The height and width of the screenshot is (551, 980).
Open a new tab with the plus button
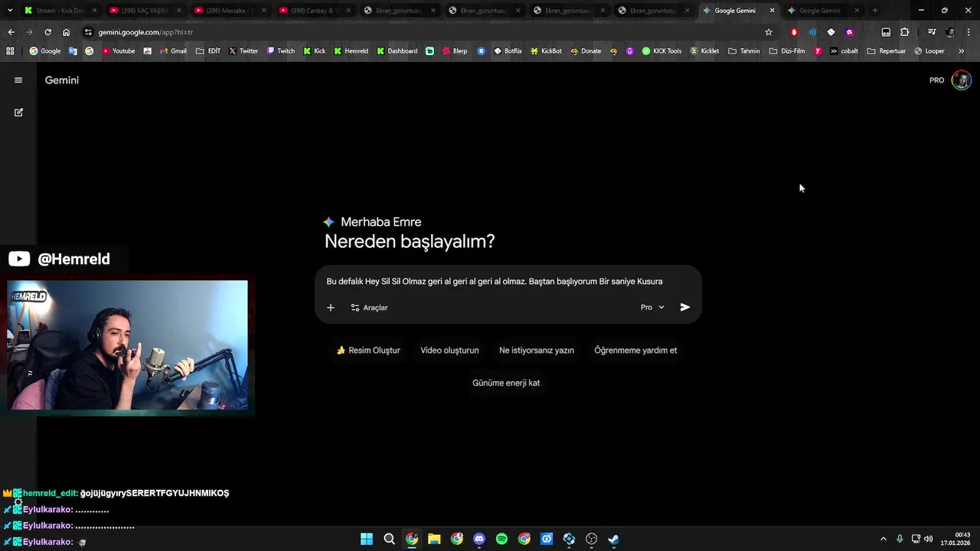[x=875, y=11]
